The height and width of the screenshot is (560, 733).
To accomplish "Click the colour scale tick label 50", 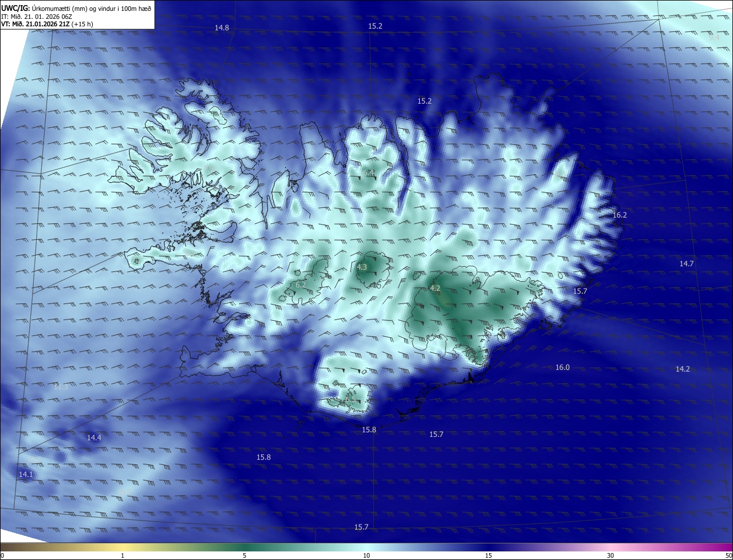I will click(729, 556).
